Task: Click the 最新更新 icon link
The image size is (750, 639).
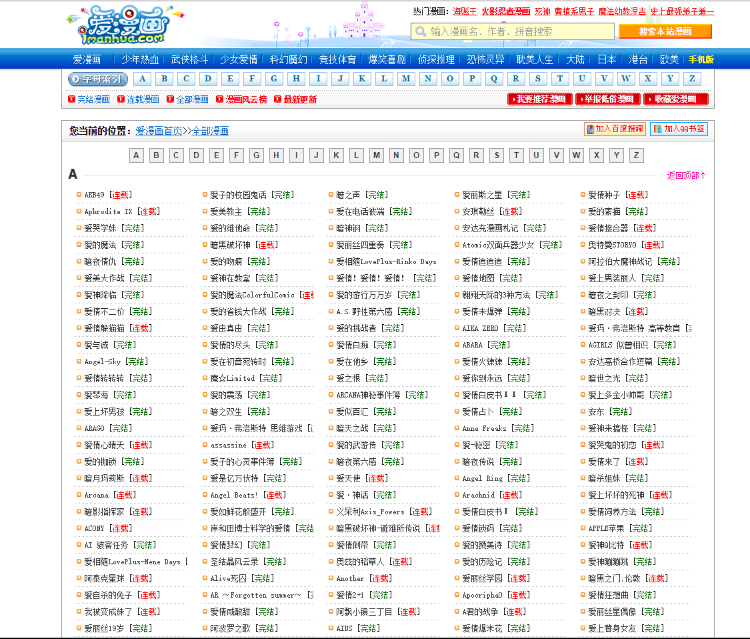Action: [x=296, y=100]
